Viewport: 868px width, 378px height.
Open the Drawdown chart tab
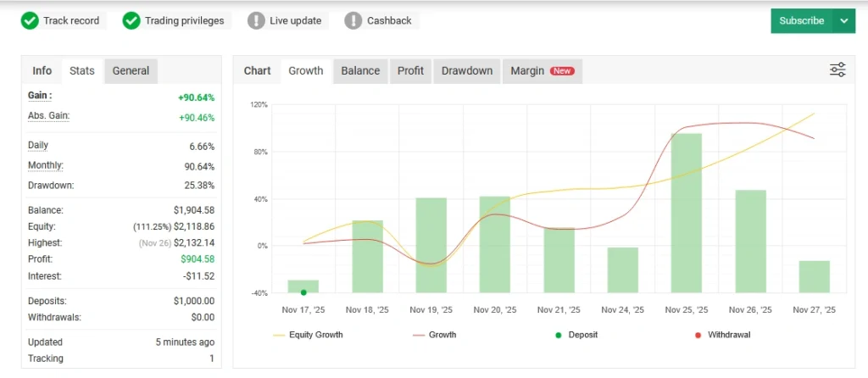click(x=466, y=71)
